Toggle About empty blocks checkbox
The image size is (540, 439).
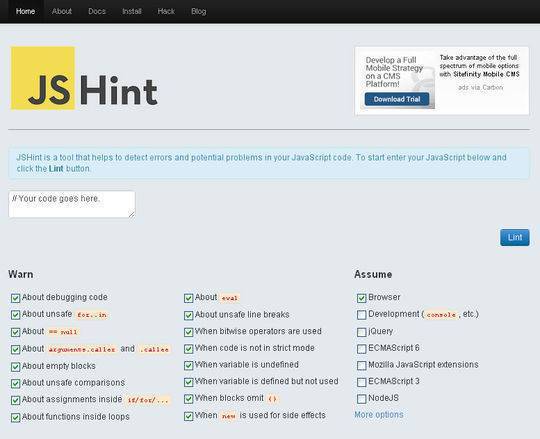click(x=15, y=367)
